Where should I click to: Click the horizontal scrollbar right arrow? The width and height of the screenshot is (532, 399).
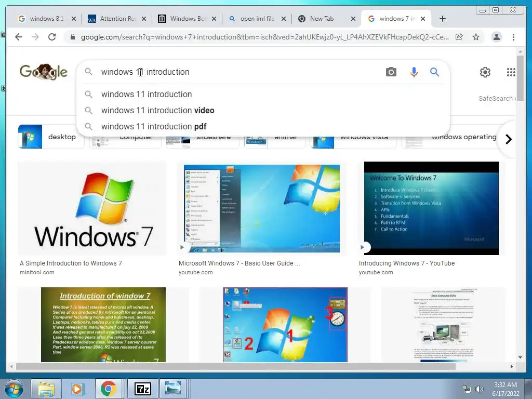512,366
